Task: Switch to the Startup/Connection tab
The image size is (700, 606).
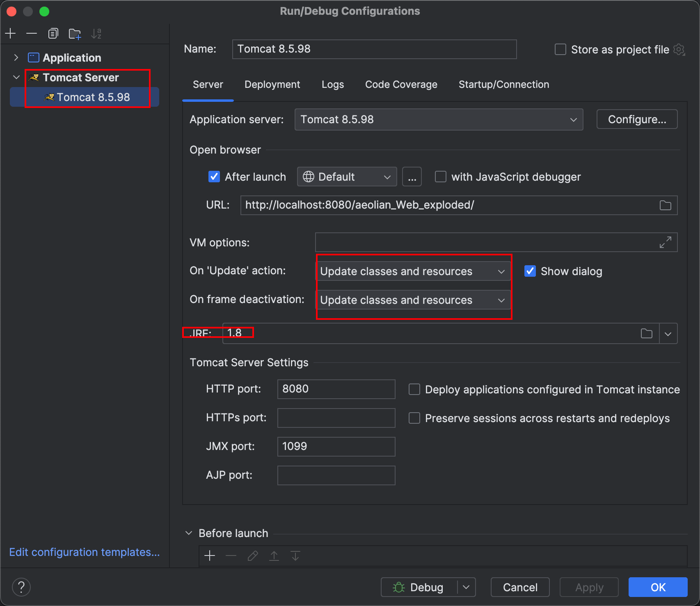Action: click(x=504, y=85)
